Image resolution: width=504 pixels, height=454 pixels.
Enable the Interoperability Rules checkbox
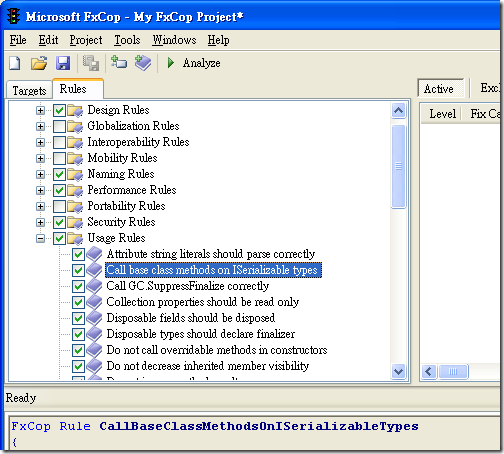59,142
